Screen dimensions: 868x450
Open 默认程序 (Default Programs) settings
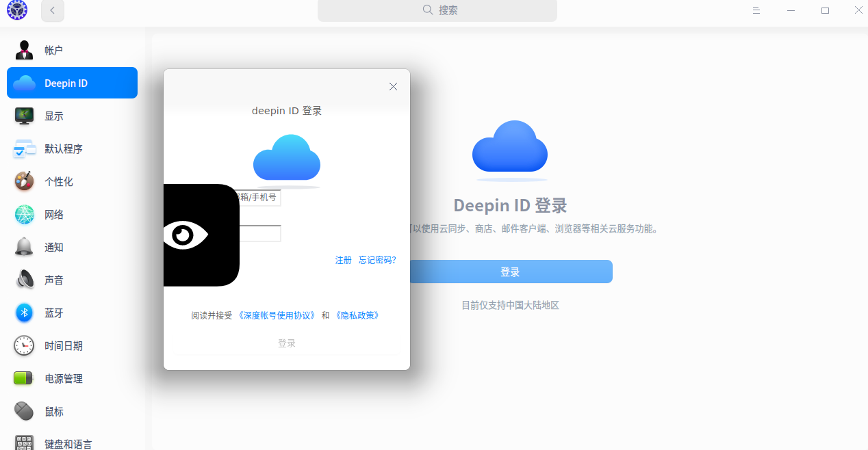pyautogui.click(x=24, y=148)
